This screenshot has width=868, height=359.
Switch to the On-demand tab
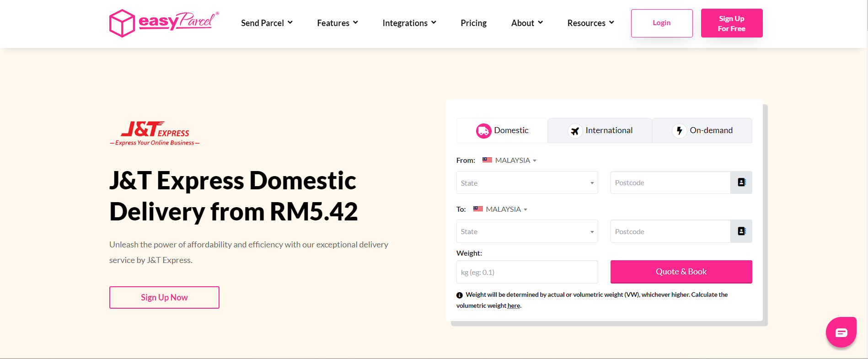[702, 130]
